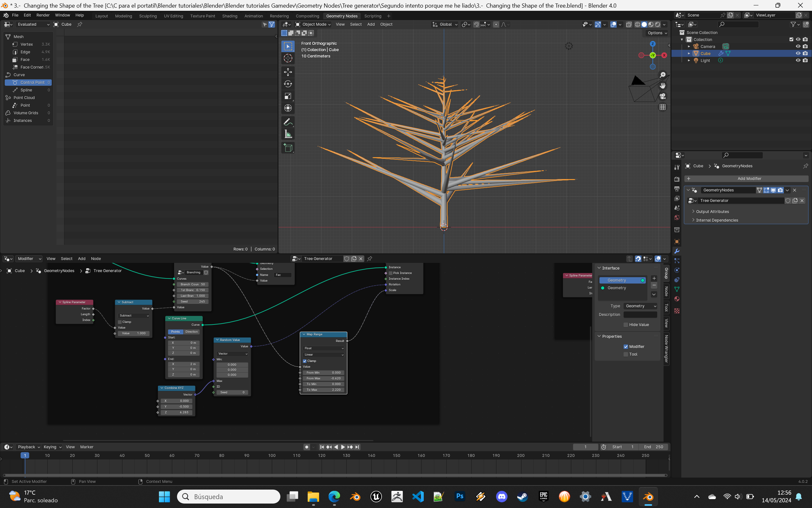Select the Rotate tool in viewport toolbar

click(288, 84)
